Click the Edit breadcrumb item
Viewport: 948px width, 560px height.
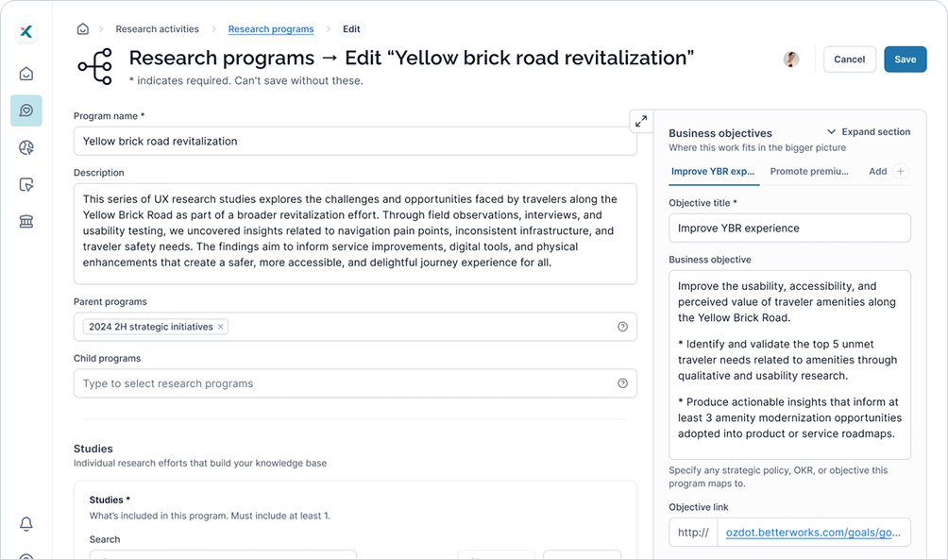[x=351, y=29]
